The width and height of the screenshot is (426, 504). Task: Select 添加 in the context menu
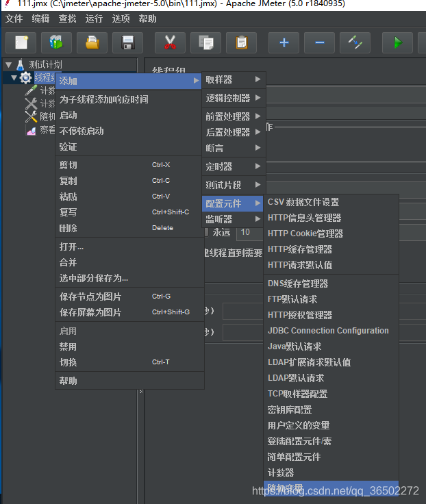click(128, 81)
